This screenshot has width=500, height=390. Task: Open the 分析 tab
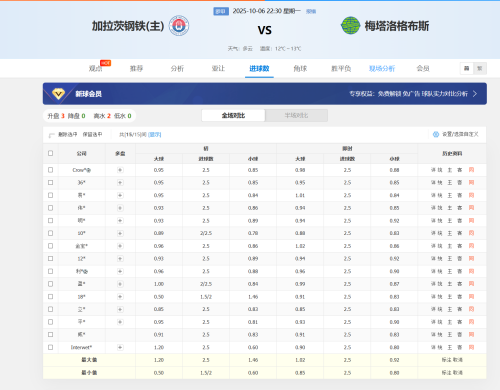click(x=177, y=68)
